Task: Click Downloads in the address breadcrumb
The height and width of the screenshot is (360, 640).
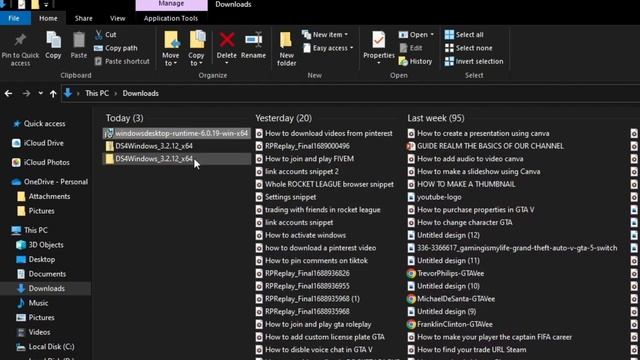Action: tap(140, 93)
